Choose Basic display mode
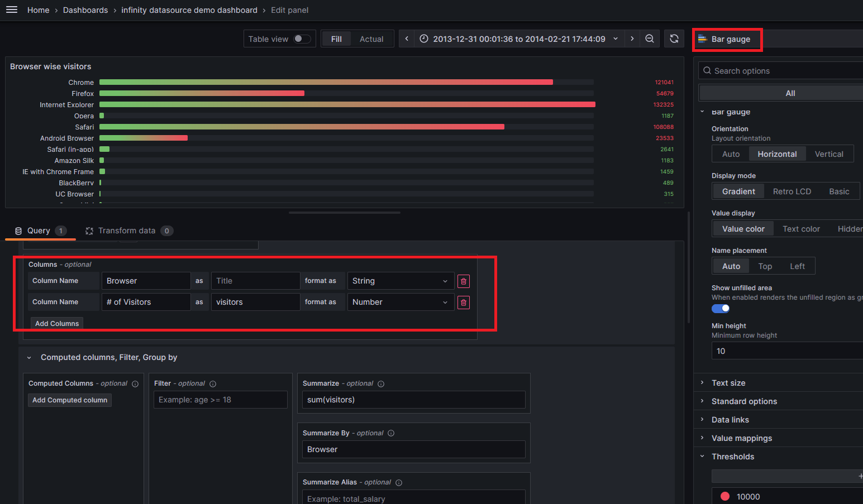 (x=839, y=191)
